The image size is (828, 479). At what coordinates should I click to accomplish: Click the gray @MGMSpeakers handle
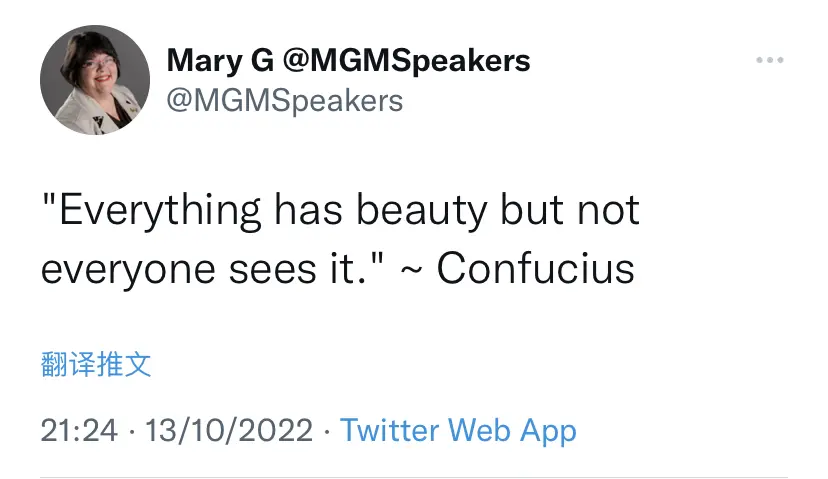pos(284,100)
